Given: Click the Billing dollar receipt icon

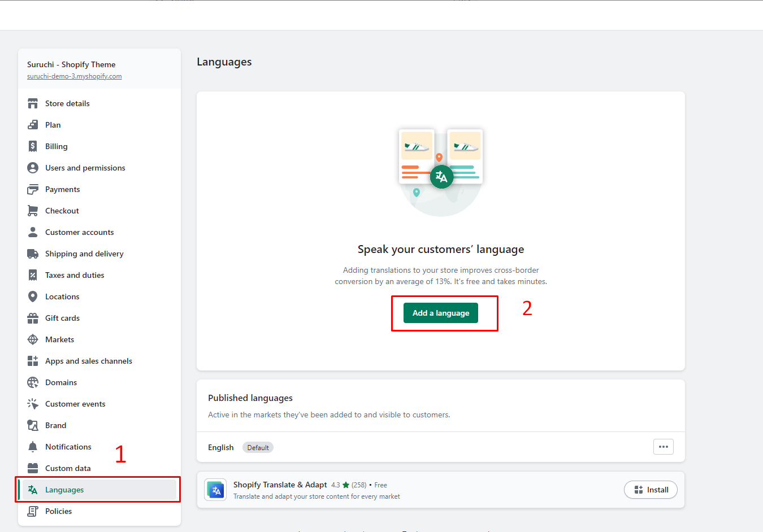Looking at the screenshot, I should [33, 146].
